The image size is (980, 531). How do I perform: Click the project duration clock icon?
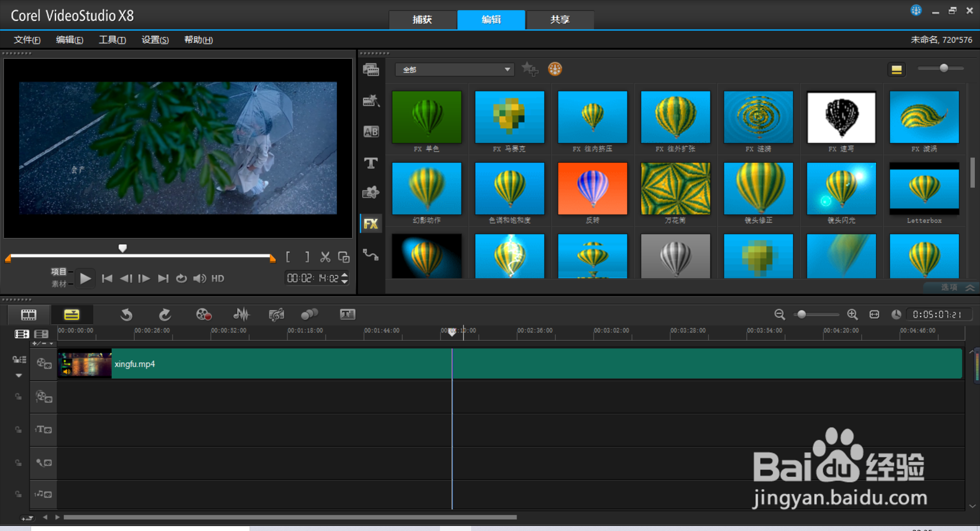(896, 315)
